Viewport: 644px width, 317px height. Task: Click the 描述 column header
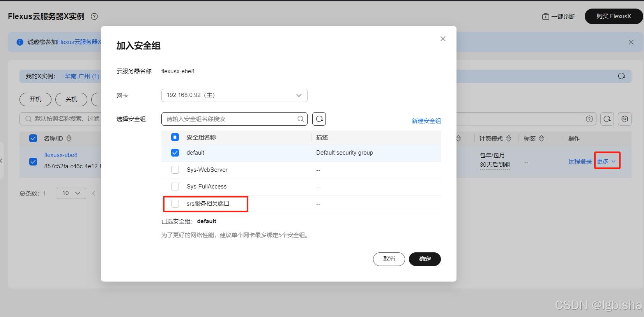point(322,137)
